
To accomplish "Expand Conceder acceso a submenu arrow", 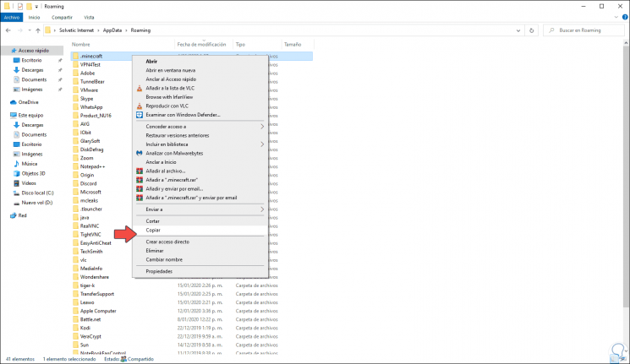I will click(262, 127).
